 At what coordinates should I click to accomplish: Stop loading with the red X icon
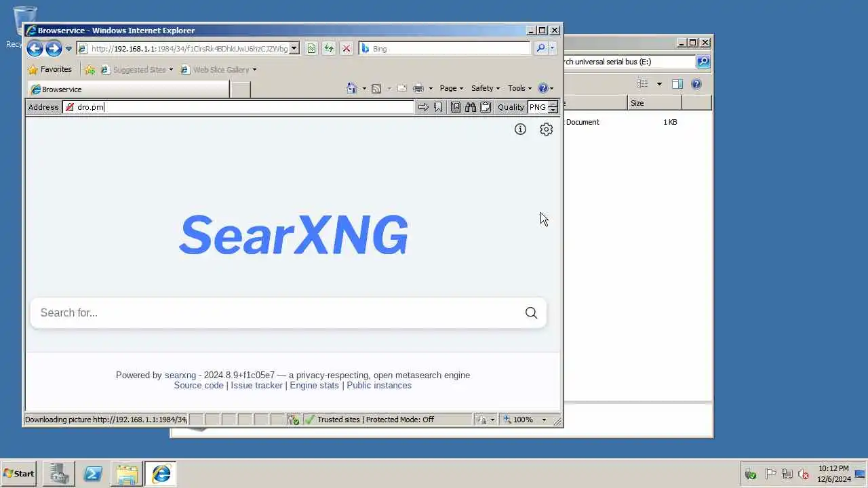click(x=347, y=48)
